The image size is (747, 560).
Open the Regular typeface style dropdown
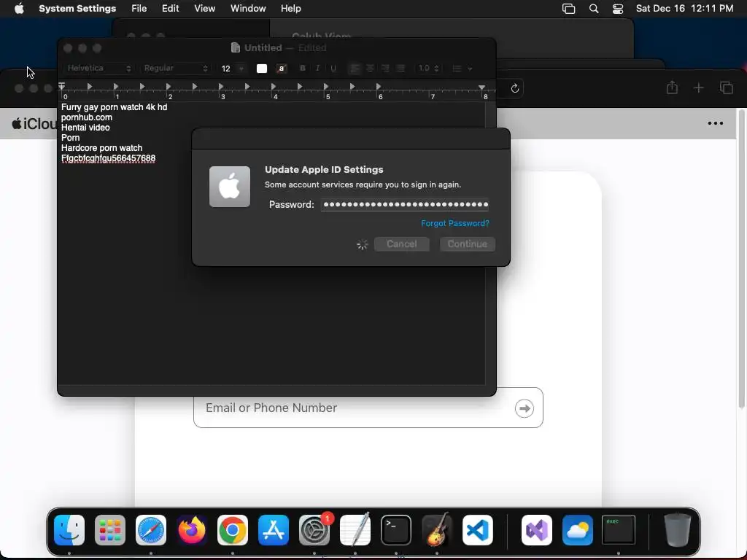tap(175, 68)
